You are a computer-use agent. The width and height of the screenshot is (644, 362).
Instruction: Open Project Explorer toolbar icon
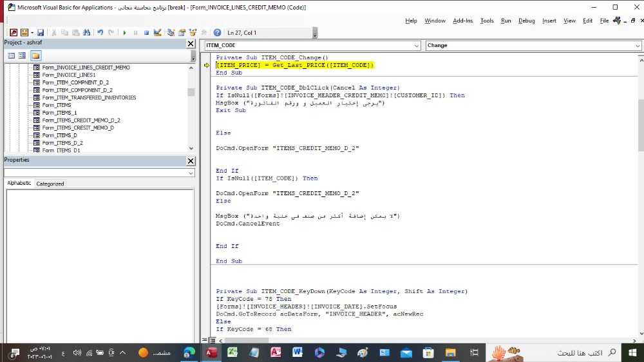click(x=171, y=32)
